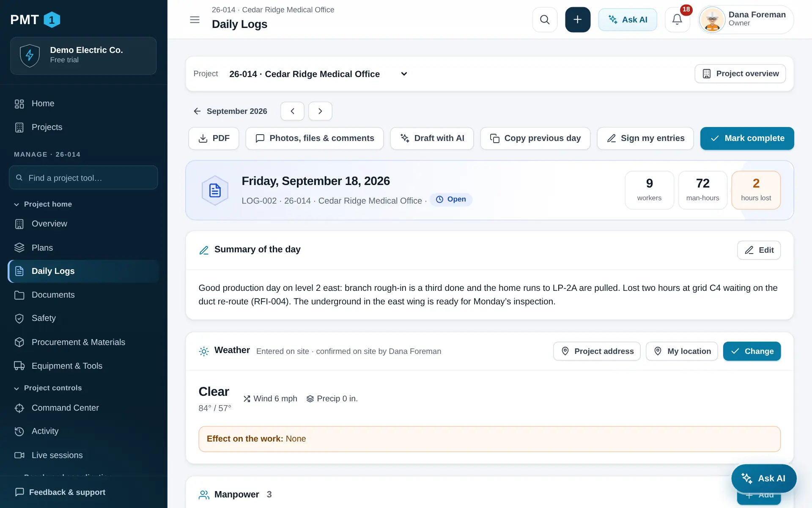Screen dimensions: 812x508
Task: Edit the Summary of the day
Action: point(759,250)
